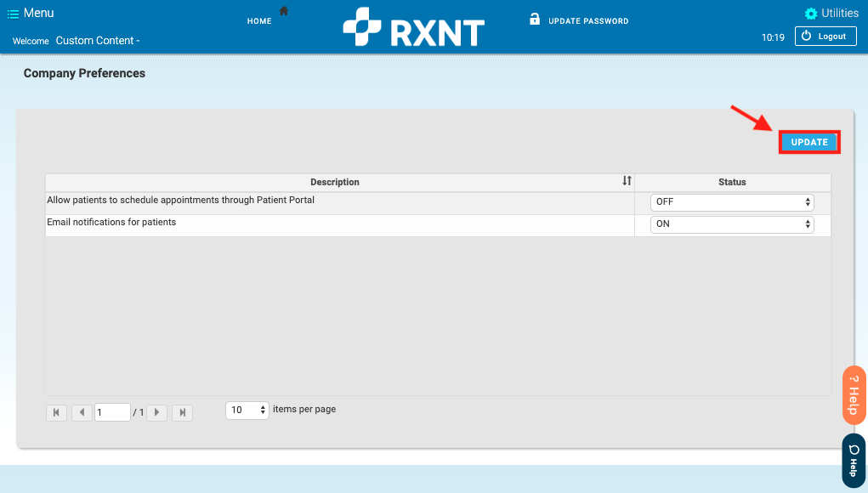Go to first page of results
Screen dimensions: 868x493
(56, 412)
